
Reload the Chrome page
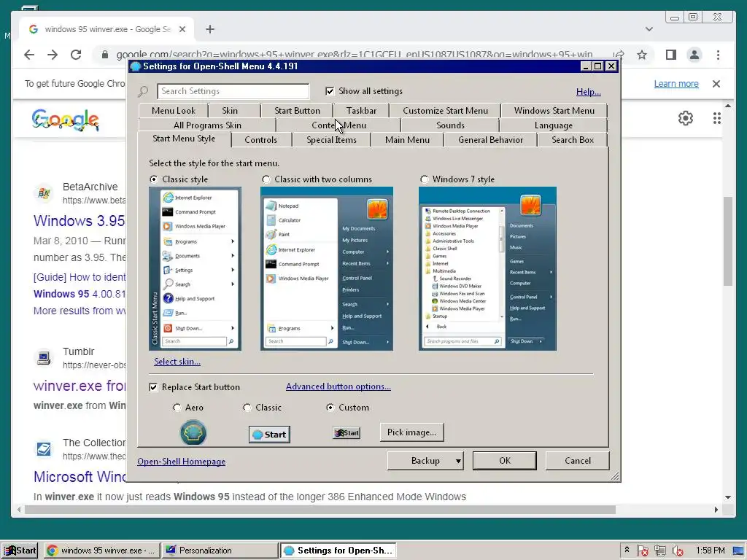click(76, 55)
